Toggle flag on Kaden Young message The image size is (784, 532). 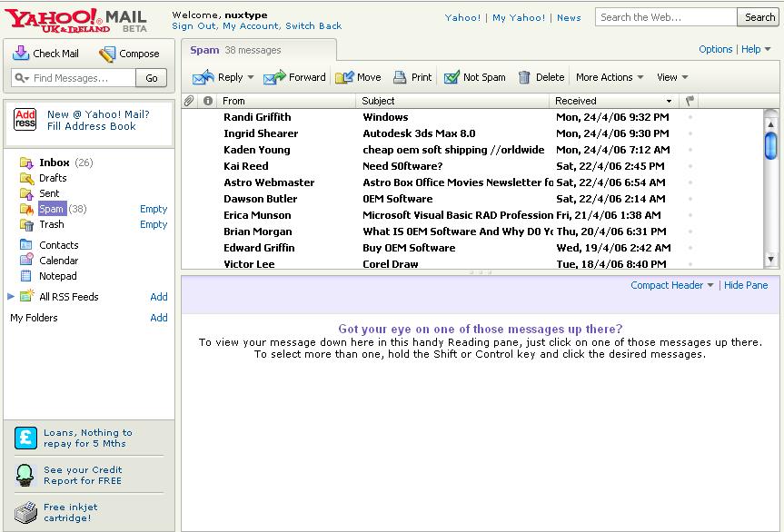[x=690, y=150]
